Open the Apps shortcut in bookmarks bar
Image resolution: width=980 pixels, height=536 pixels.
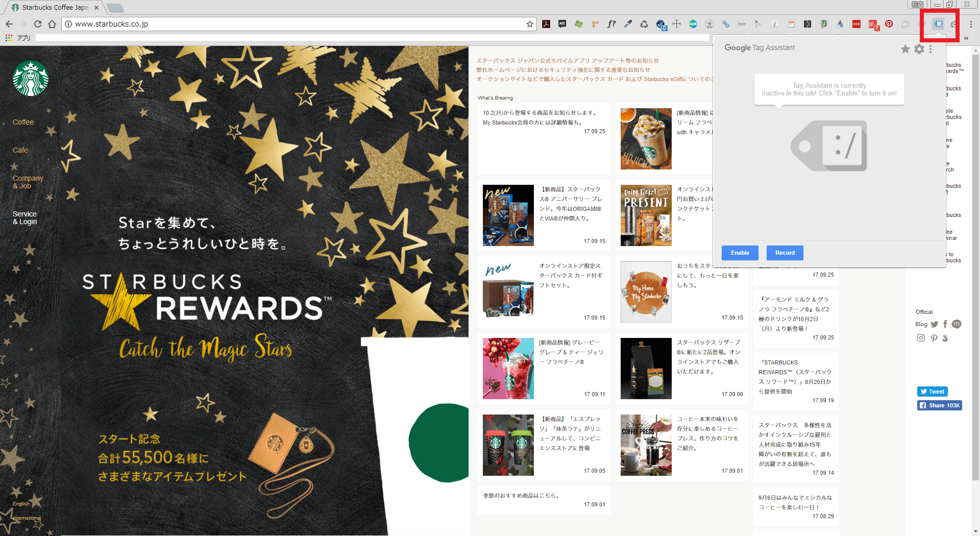tap(18, 38)
